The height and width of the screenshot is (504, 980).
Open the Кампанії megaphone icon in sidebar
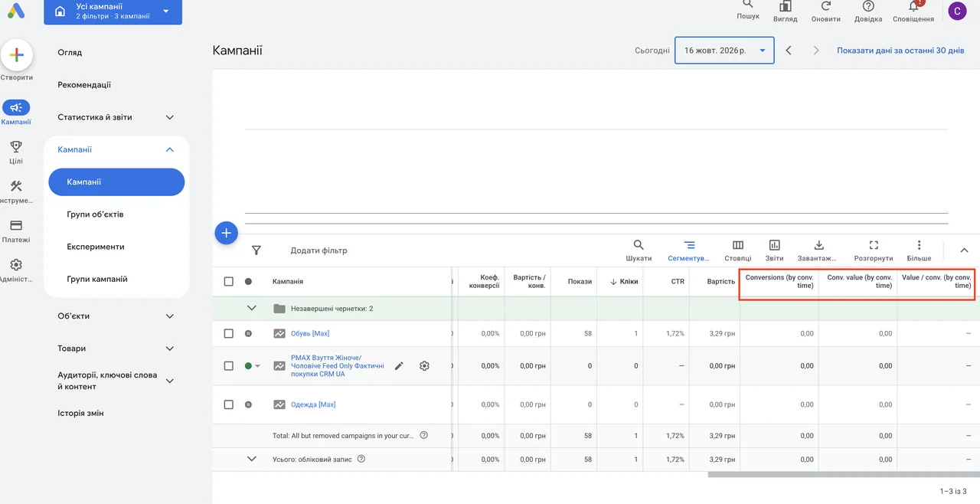[16, 108]
